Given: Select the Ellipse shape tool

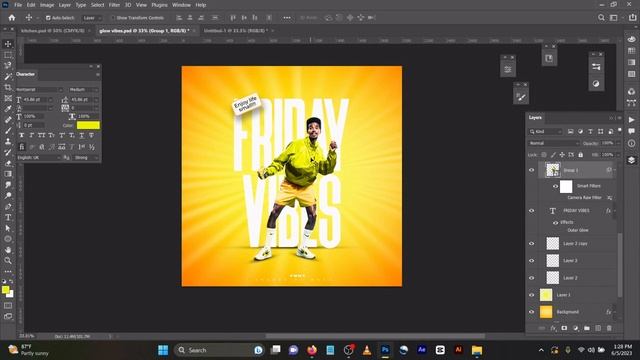Looking at the screenshot, I should tap(8, 239).
